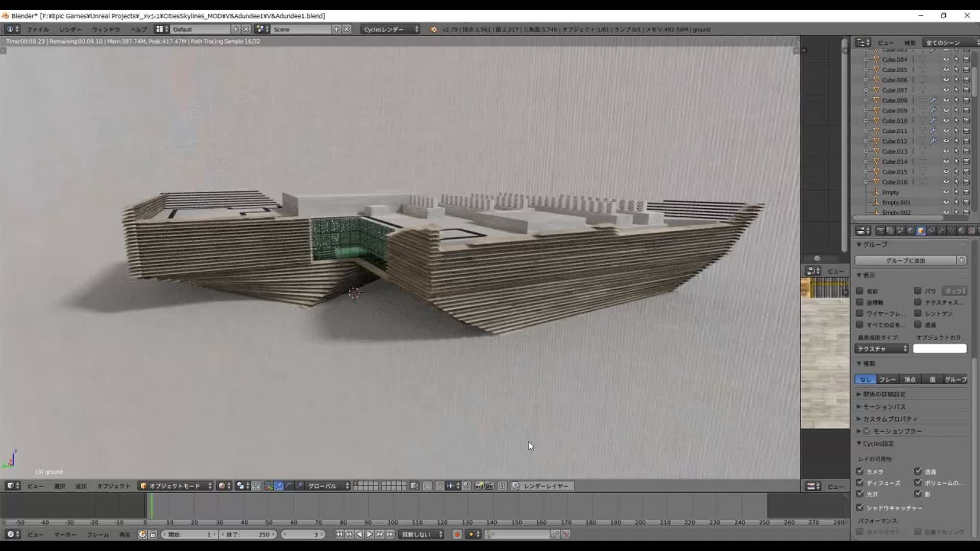Open the オブジェクトモード dropdown
The image size is (980, 551).
(176, 486)
